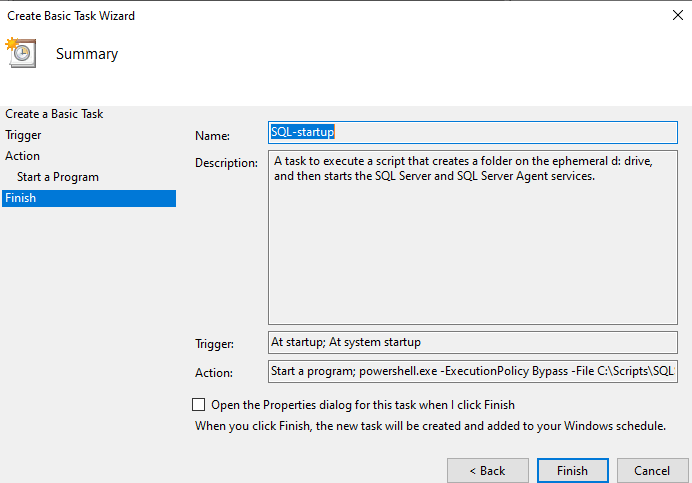Enable 'Open the Properties dialog' checkbox
This screenshot has width=692, height=483.
pyautogui.click(x=198, y=405)
